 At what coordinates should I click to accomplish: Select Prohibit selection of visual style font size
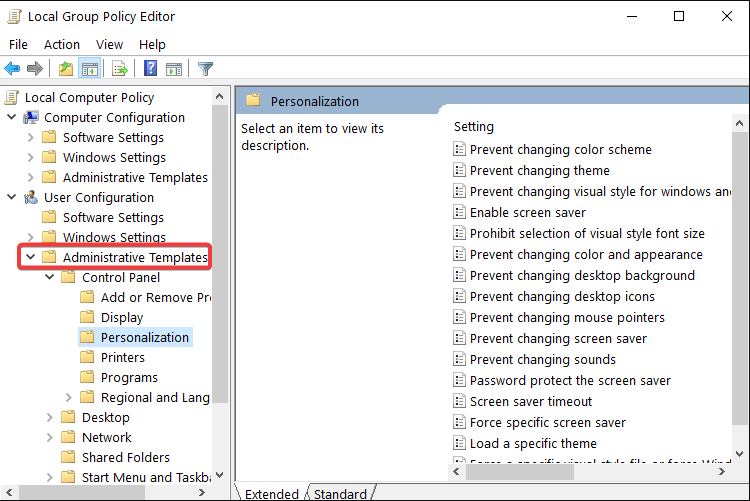coord(587,234)
